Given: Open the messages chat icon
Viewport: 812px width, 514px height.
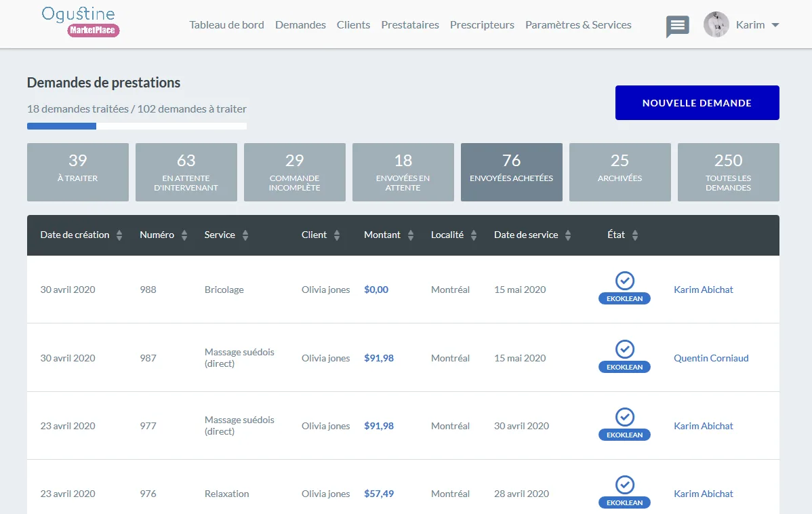Looking at the screenshot, I should coord(677,26).
